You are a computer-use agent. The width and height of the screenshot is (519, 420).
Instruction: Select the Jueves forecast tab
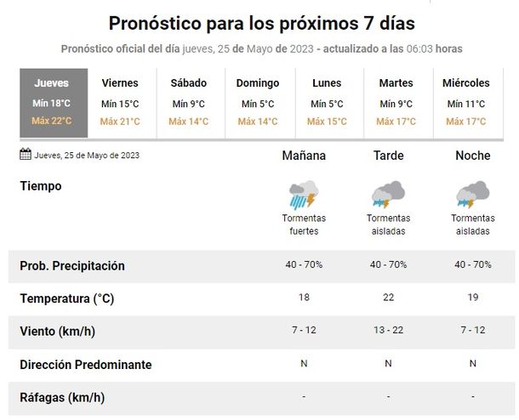(52, 102)
